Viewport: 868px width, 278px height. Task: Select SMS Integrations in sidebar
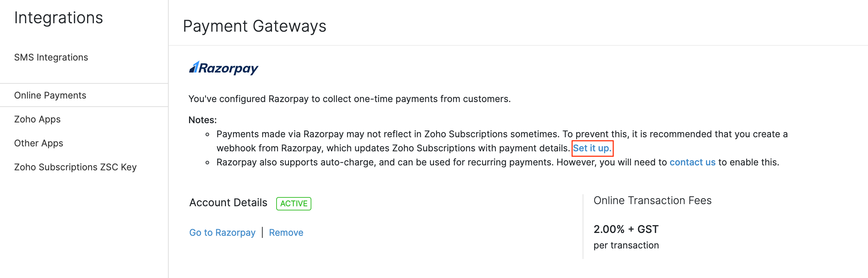[x=51, y=57]
